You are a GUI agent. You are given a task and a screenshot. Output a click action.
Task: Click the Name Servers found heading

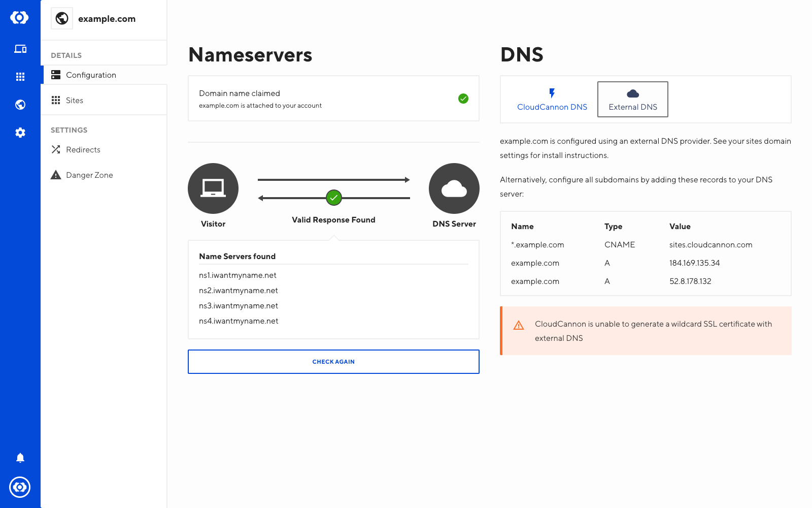[237, 256]
